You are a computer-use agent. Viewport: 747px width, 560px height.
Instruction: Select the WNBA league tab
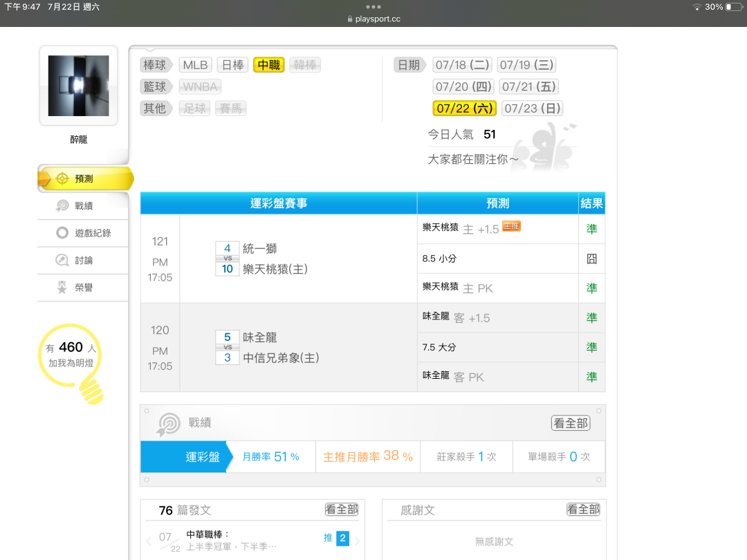[200, 86]
